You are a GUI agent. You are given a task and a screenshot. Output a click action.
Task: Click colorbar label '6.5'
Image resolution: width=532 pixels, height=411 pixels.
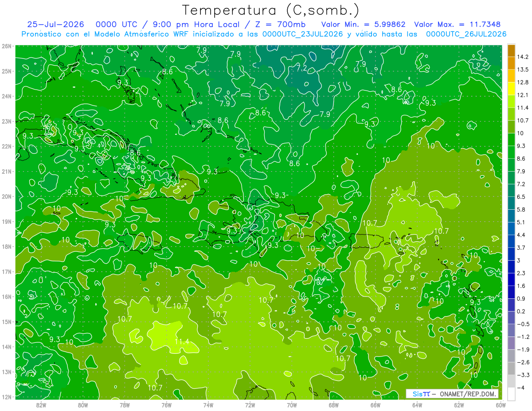tap(521, 196)
